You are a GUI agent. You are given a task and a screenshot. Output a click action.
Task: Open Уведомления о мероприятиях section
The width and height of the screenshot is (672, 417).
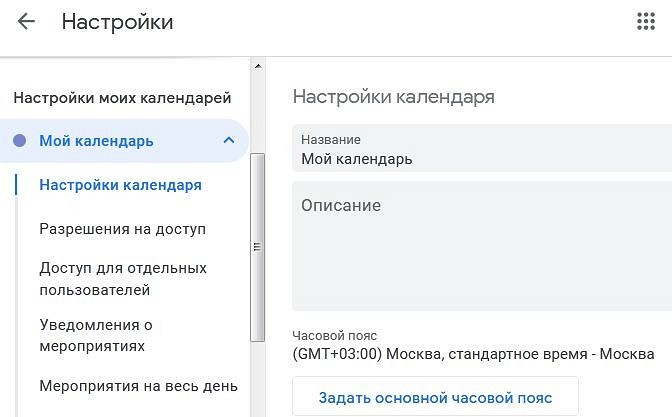point(96,335)
